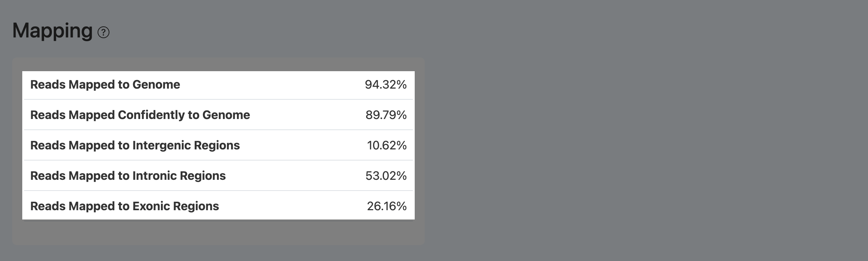Select Reads Mapped Confidently to Genome label

coord(140,115)
